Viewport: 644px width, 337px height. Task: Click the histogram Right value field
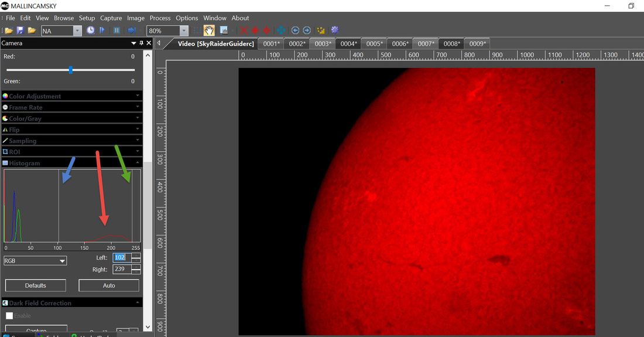pos(122,269)
